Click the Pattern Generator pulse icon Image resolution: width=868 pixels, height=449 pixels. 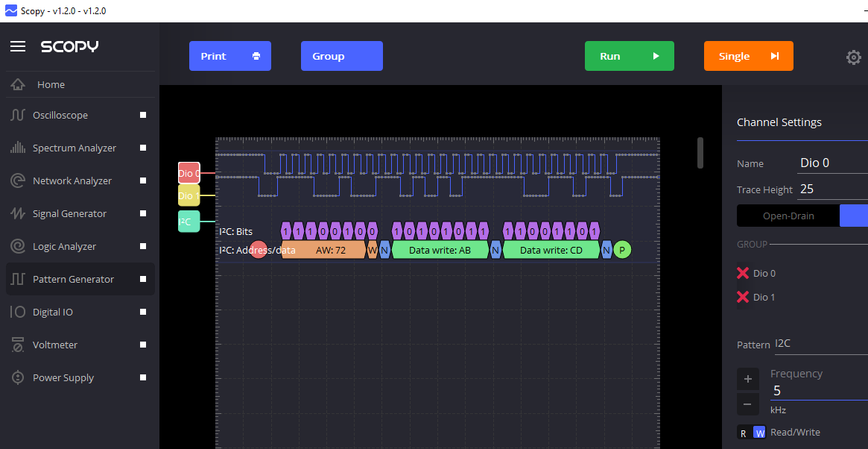click(18, 279)
